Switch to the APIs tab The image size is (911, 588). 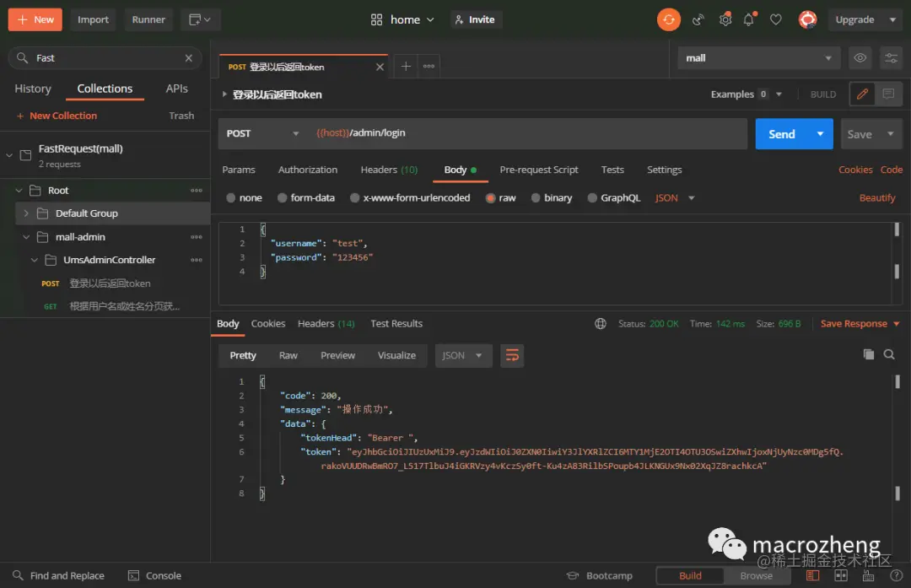[176, 89]
